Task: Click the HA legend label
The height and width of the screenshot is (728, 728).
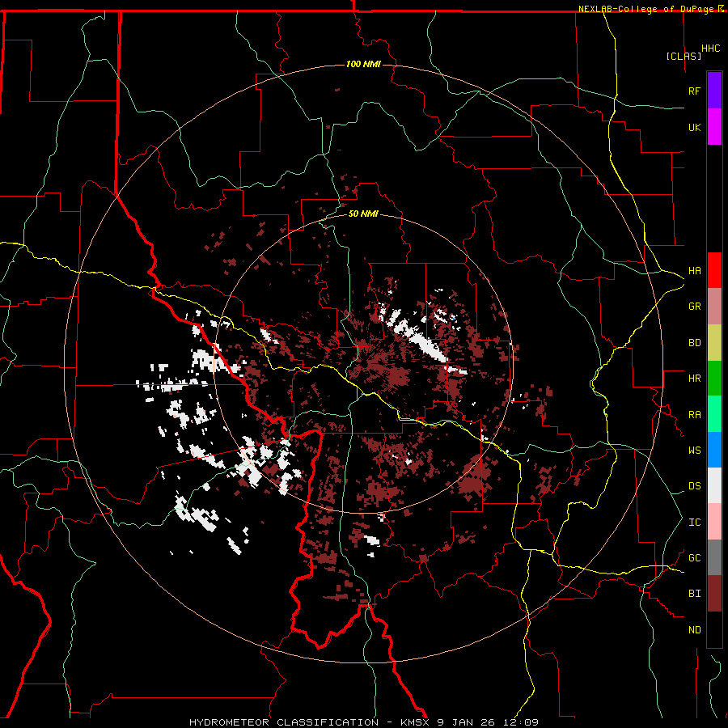Action: tap(694, 271)
